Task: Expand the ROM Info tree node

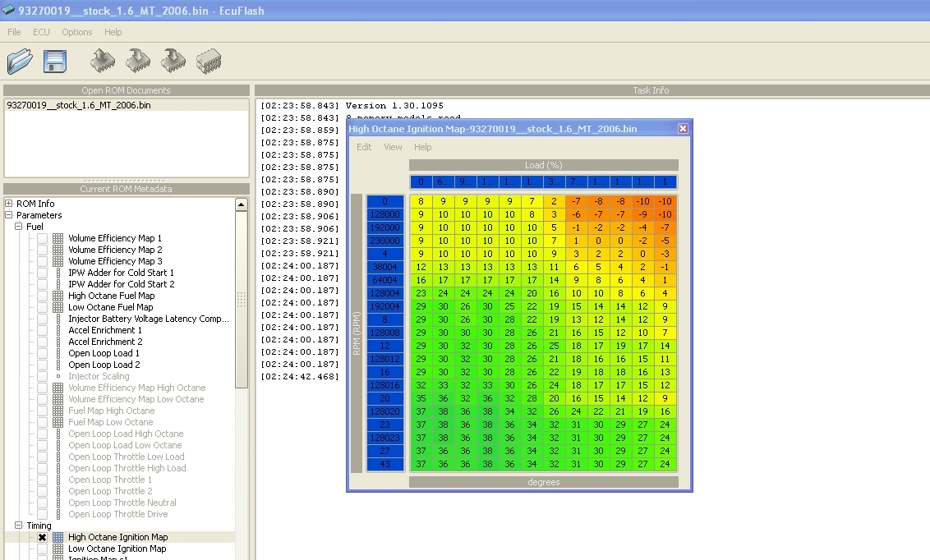Action: click(x=9, y=204)
